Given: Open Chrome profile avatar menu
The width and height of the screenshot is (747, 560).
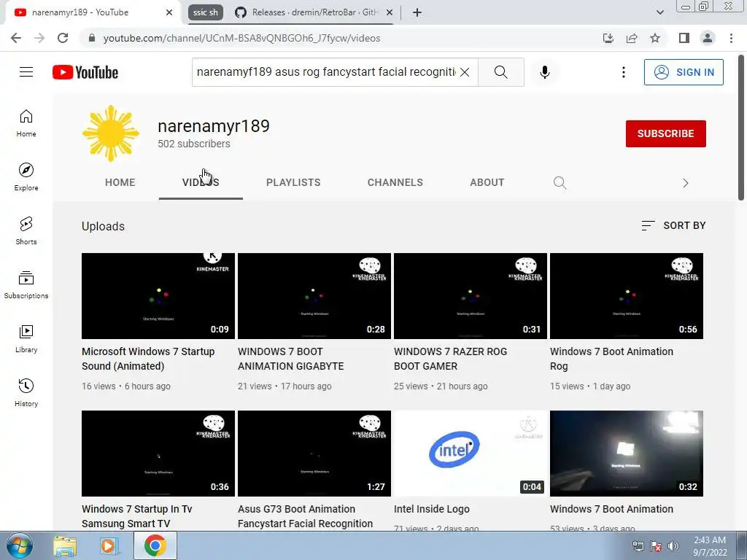Looking at the screenshot, I should click(x=708, y=38).
